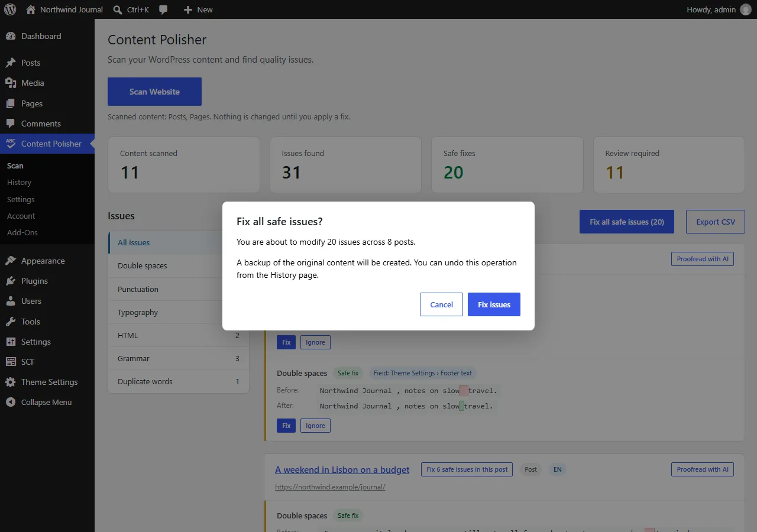Confirm with the Fix issues button

(494, 304)
